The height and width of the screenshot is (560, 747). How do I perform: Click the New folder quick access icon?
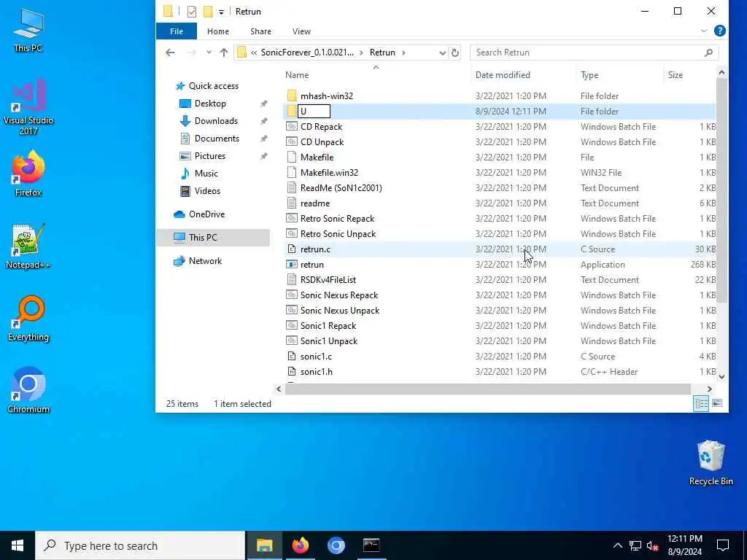pyautogui.click(x=208, y=12)
